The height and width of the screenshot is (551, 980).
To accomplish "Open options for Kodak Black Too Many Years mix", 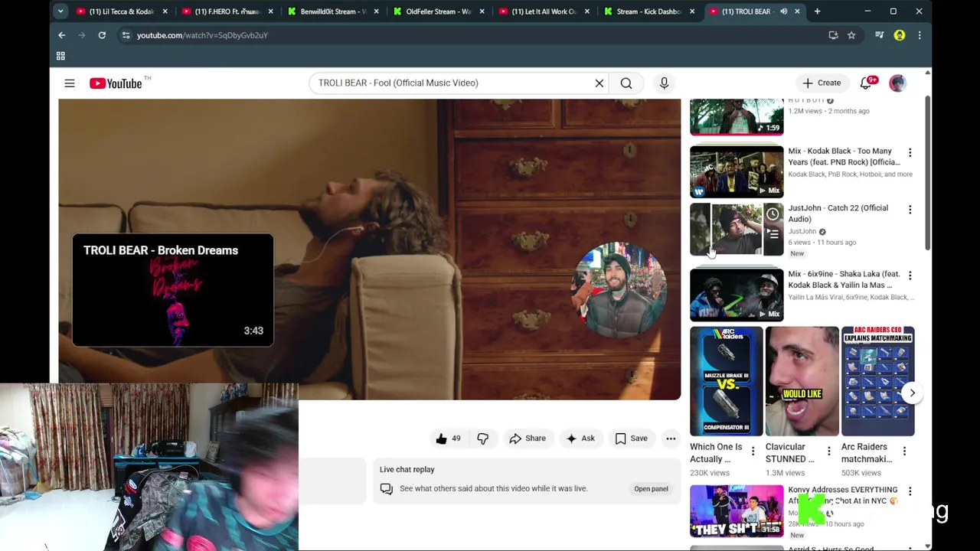I will point(910,153).
